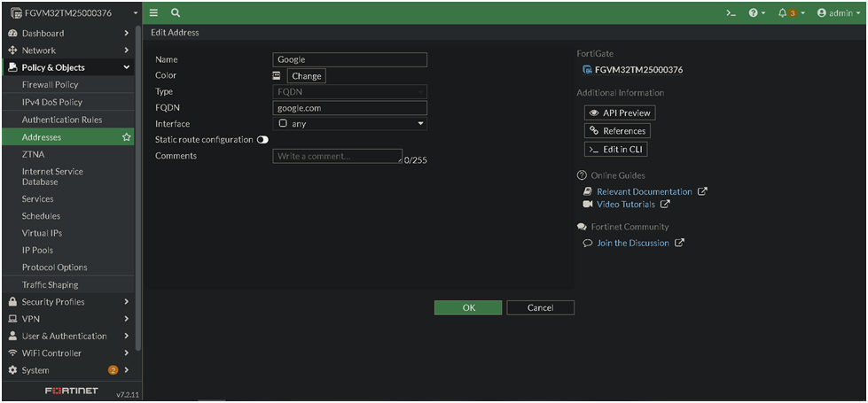Click the Comments text area
This screenshot has width=868, height=403.
pos(338,157)
